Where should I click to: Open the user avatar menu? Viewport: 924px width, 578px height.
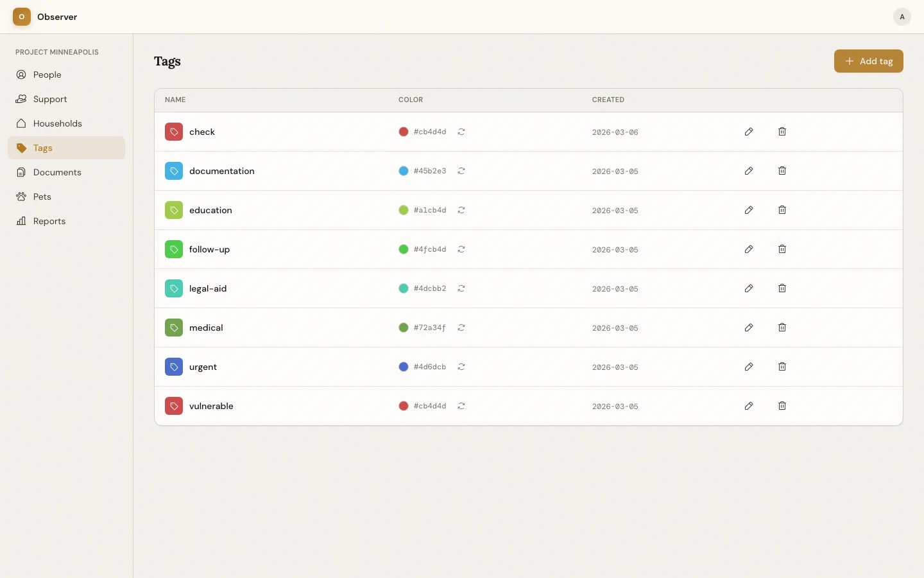[902, 17]
